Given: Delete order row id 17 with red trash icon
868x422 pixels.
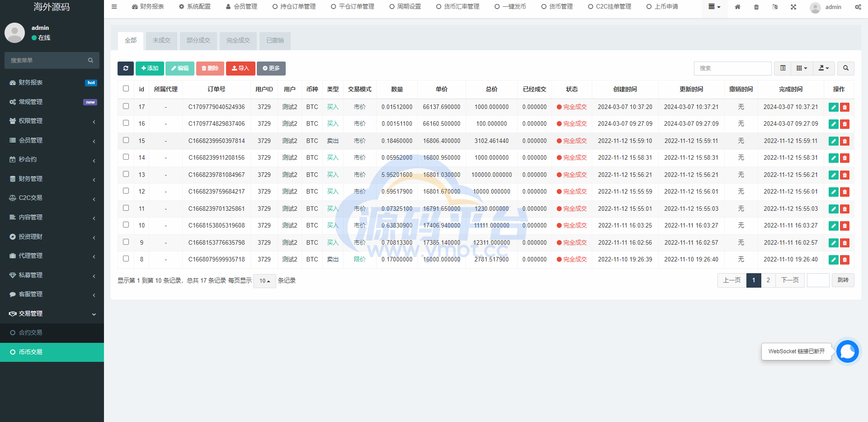Looking at the screenshot, I should coord(844,107).
